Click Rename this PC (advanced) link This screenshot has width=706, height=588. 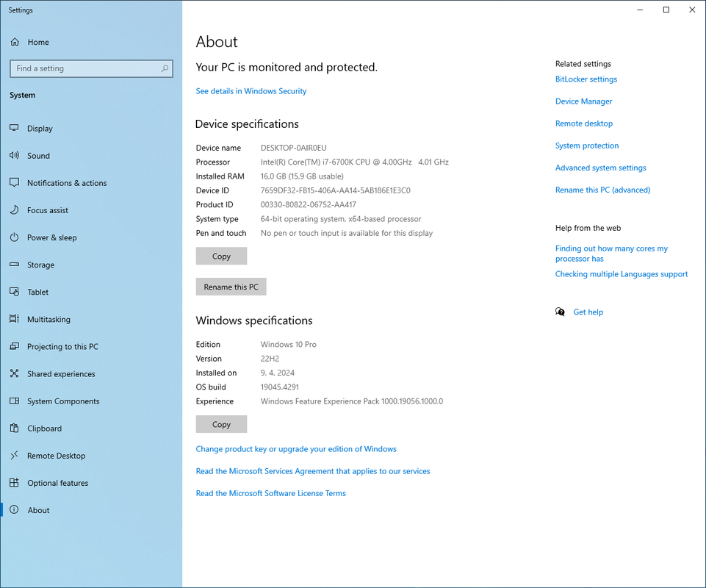pos(602,190)
